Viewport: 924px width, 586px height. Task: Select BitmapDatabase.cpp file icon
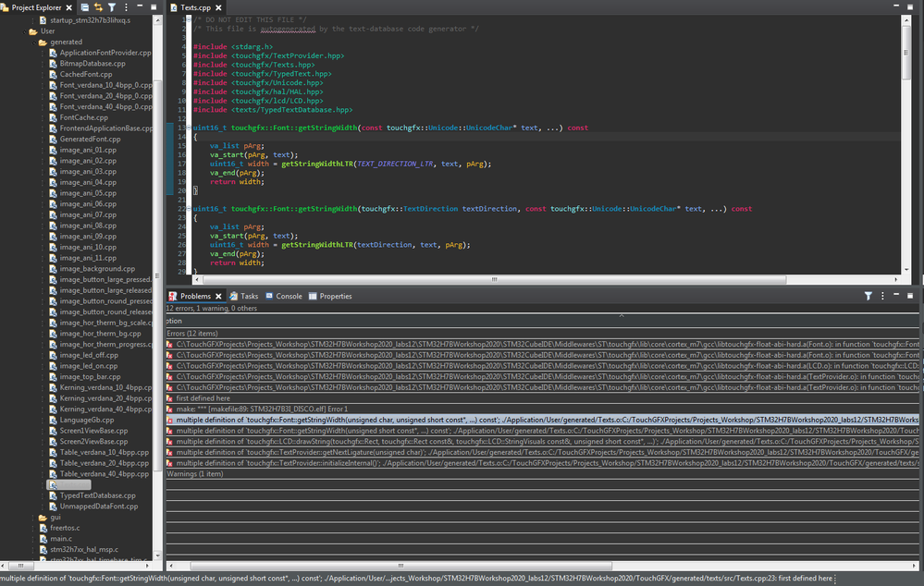tap(53, 64)
